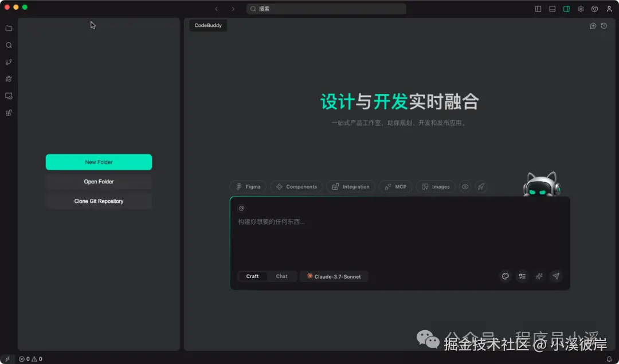Open the Claude-3.7-Sonnet model dropdown

334,276
